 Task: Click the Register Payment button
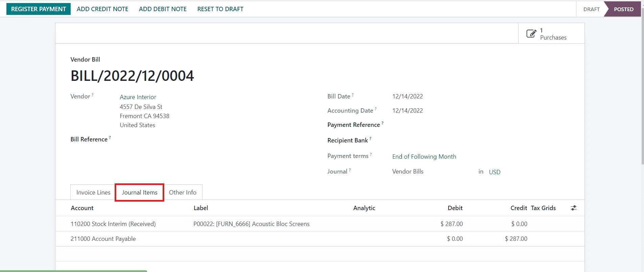click(39, 9)
